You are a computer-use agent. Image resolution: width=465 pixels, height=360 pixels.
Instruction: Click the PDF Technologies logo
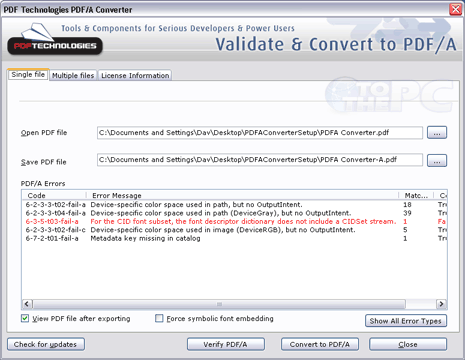(55, 39)
